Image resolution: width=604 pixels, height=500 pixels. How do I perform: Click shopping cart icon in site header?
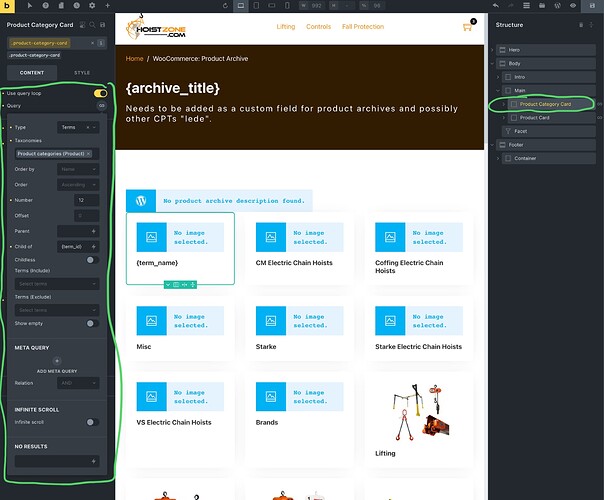(467, 27)
